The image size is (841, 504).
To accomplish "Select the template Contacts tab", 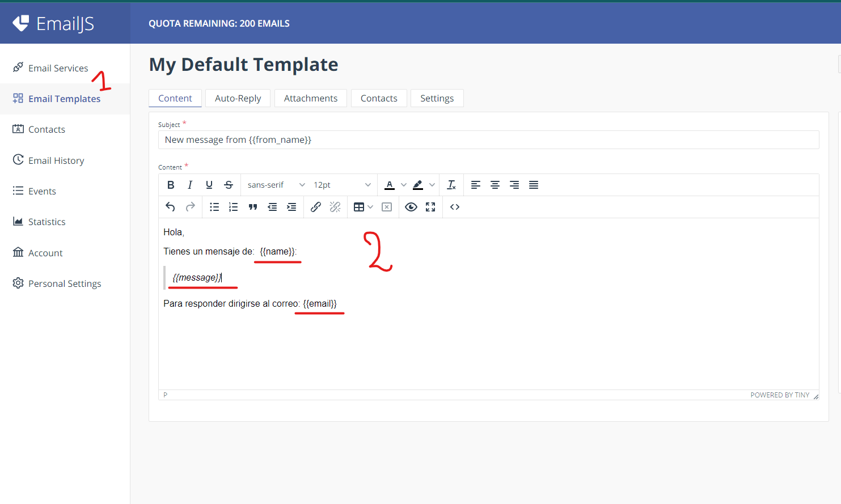I will coord(379,98).
